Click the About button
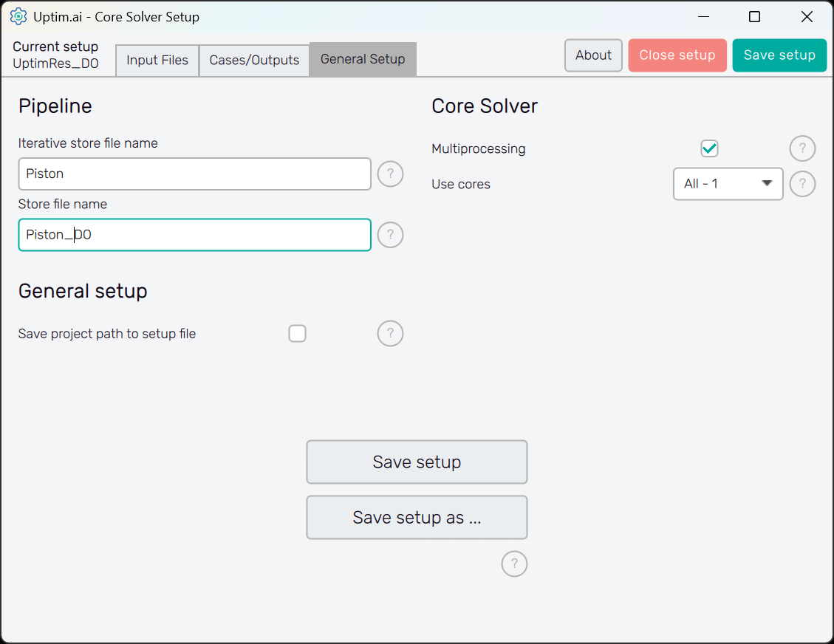This screenshot has height=644, width=834. tap(593, 55)
